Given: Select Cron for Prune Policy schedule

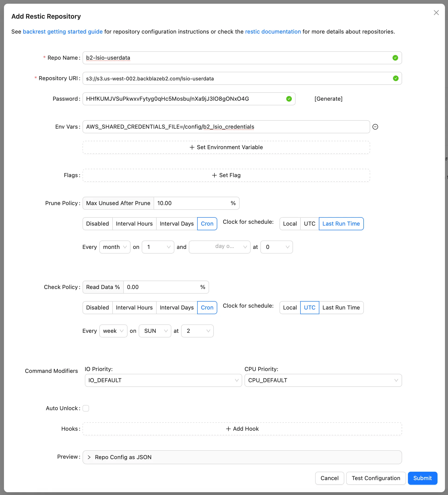Looking at the screenshot, I should point(207,224).
